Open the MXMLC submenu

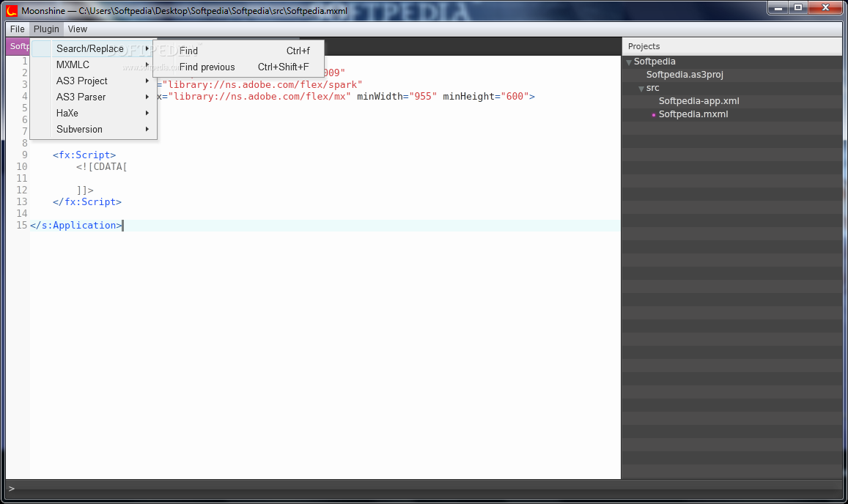pos(94,65)
